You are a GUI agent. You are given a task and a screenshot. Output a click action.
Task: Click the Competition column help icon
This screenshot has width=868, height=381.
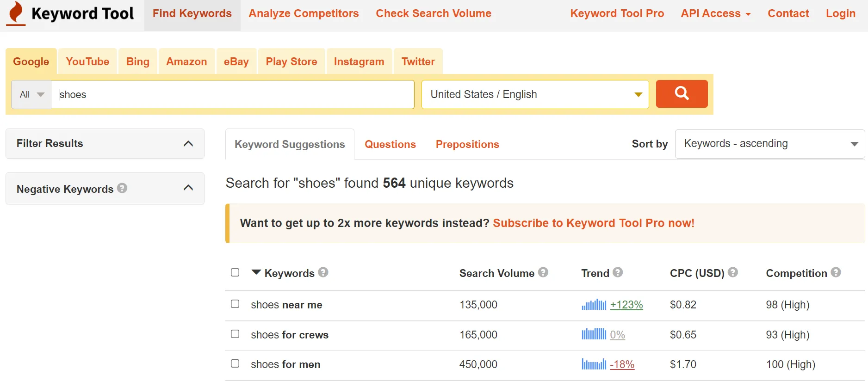tap(836, 272)
